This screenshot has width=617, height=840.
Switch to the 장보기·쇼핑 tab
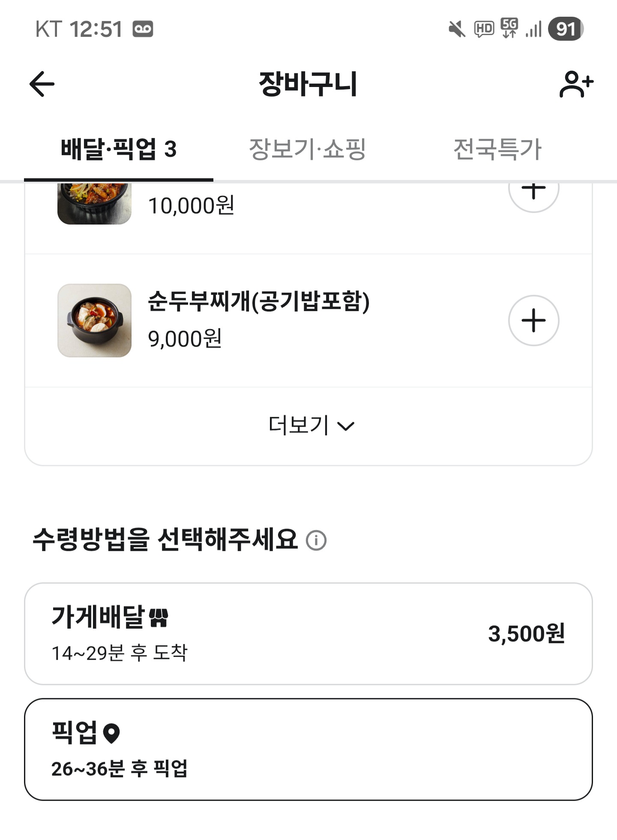pos(307,149)
